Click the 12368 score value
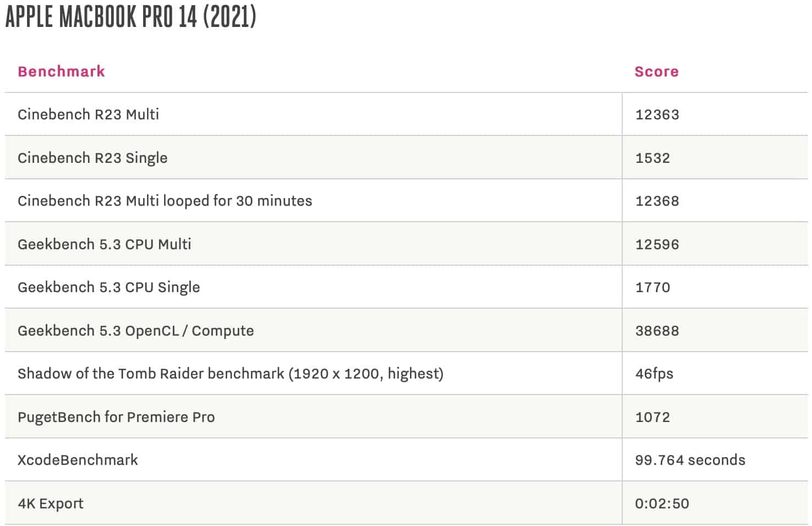This screenshot has height=526, width=812. [x=657, y=201]
